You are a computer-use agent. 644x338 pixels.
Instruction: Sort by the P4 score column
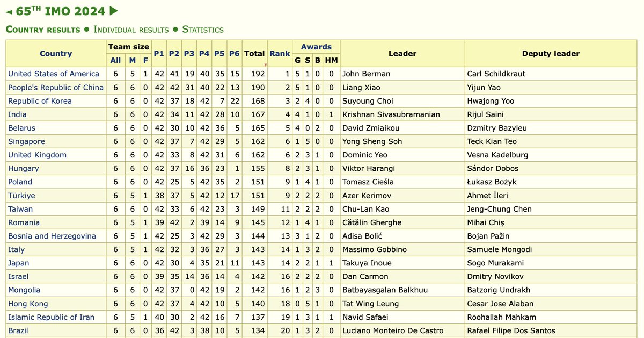[x=204, y=53]
